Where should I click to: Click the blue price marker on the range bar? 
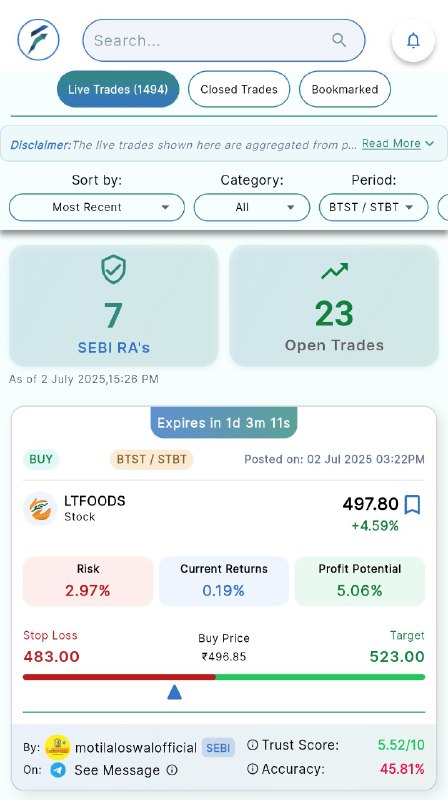pos(175,692)
